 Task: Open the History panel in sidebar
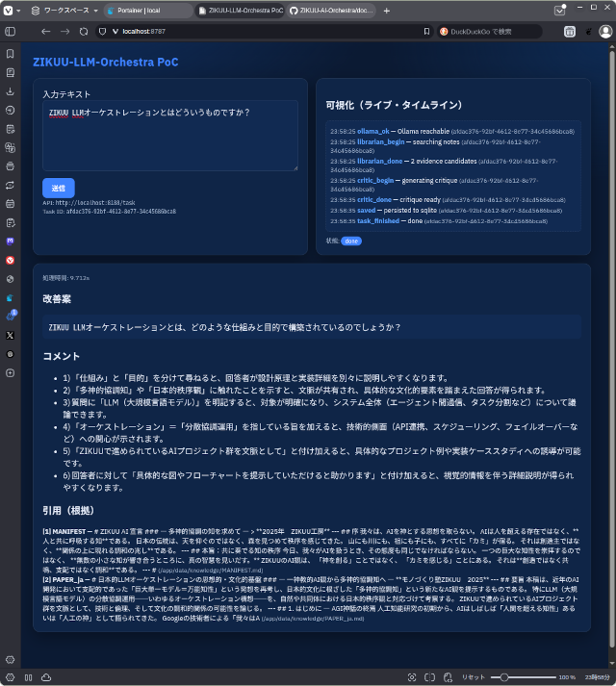(10, 110)
